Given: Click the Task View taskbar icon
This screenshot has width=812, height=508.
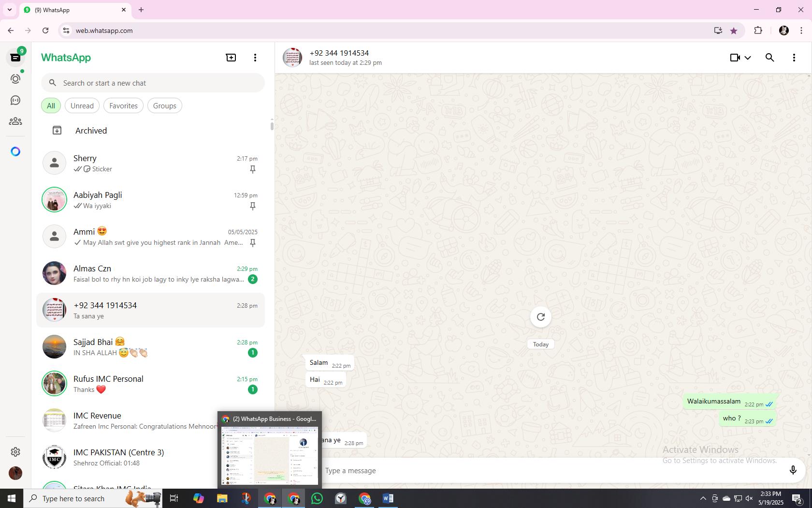Looking at the screenshot, I should [x=174, y=498].
